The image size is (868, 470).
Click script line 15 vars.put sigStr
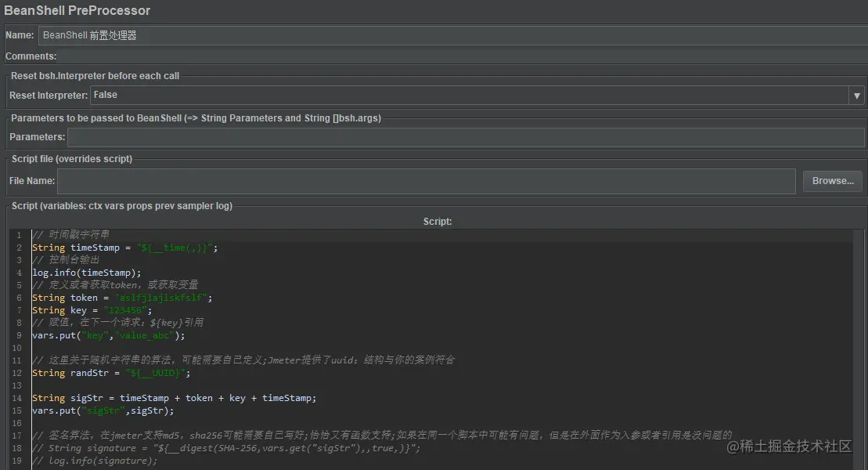tap(103, 410)
